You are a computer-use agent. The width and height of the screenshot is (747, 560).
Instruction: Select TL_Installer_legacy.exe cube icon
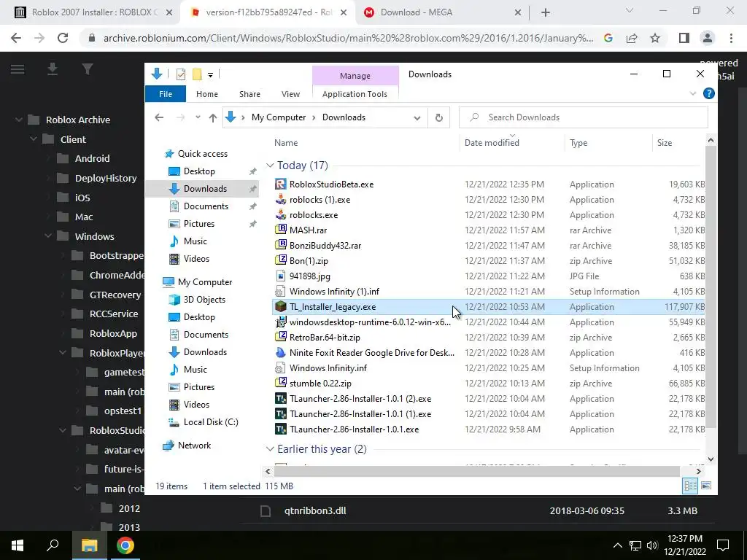click(281, 307)
